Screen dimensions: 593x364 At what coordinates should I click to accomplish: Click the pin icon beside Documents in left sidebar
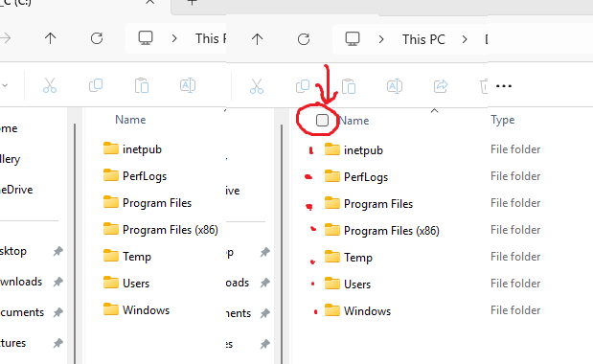[57, 312]
